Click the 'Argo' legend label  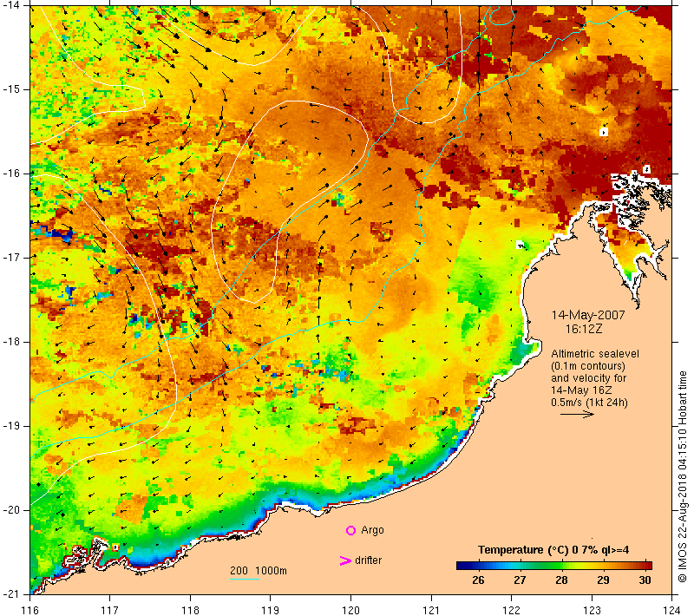pyautogui.click(x=372, y=530)
